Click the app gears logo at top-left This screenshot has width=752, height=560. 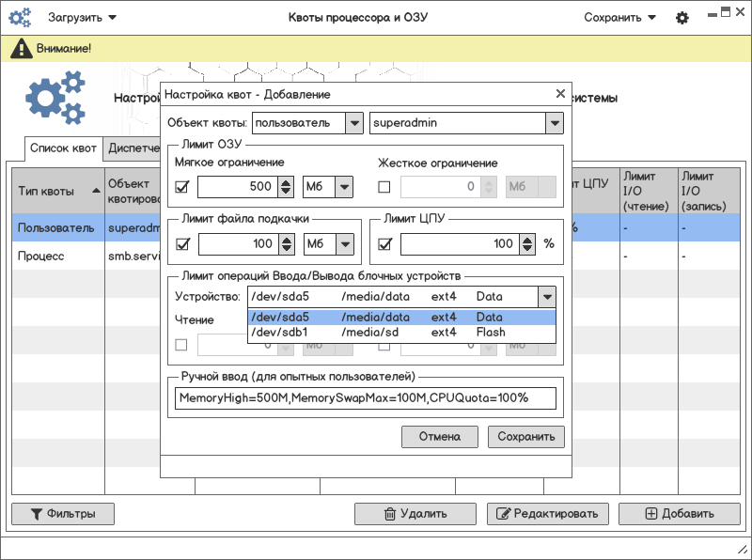tap(20, 18)
